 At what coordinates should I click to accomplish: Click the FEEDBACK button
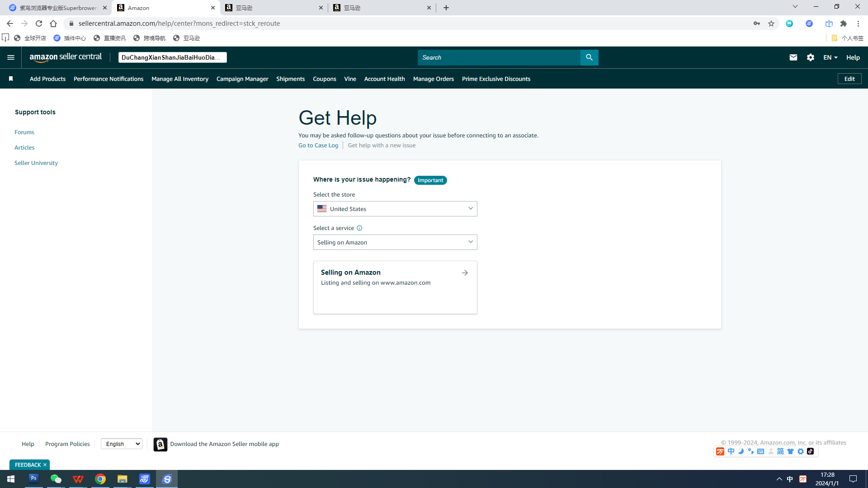(28, 465)
